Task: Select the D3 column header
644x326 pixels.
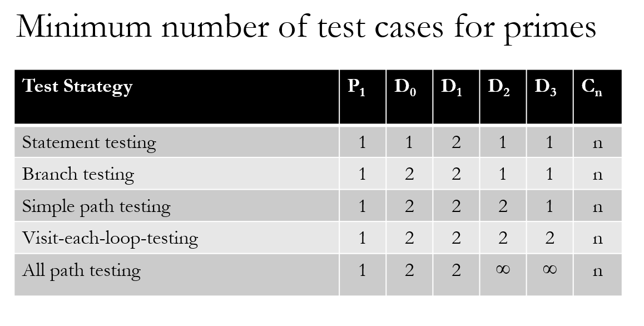Action: coord(546,88)
